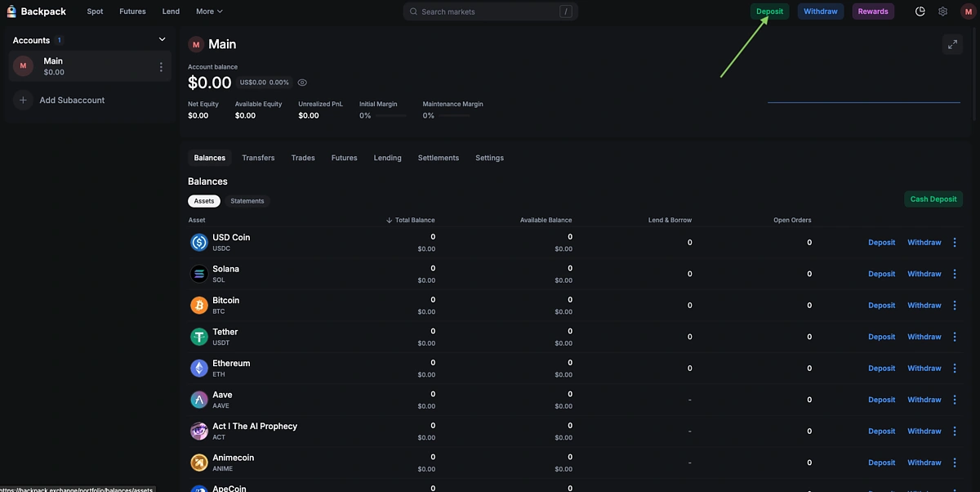Click the Main account avatar in sidebar
This screenshot has width=980, height=492.
[x=23, y=66]
